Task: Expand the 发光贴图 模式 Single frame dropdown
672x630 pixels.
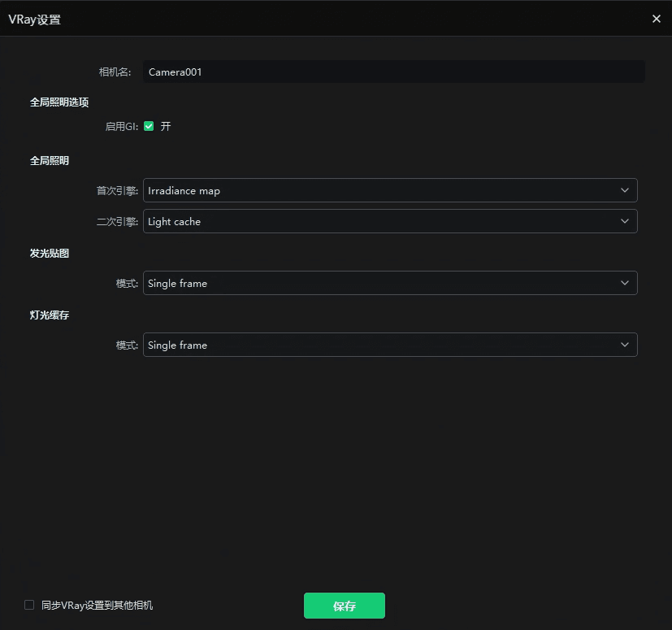Action: 382,283
